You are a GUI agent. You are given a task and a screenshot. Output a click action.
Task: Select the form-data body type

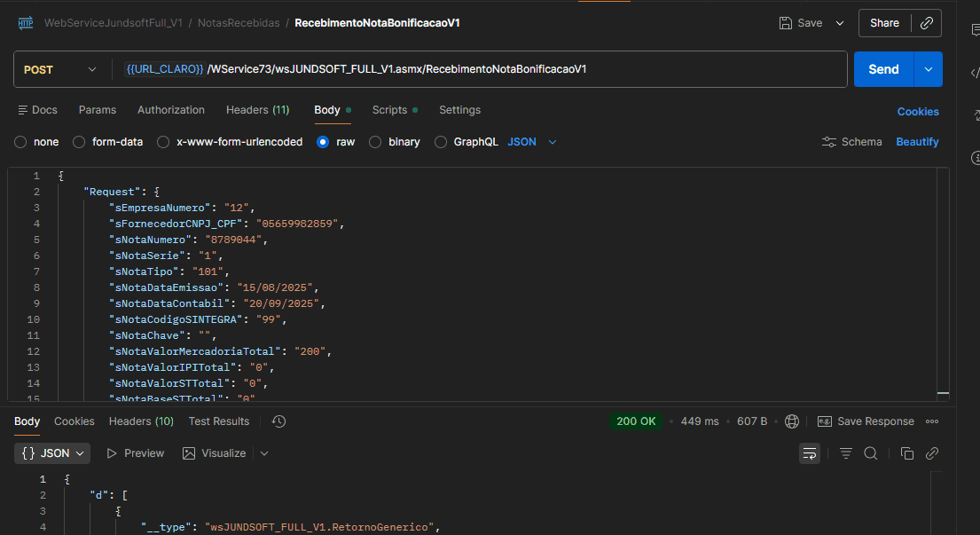79,142
